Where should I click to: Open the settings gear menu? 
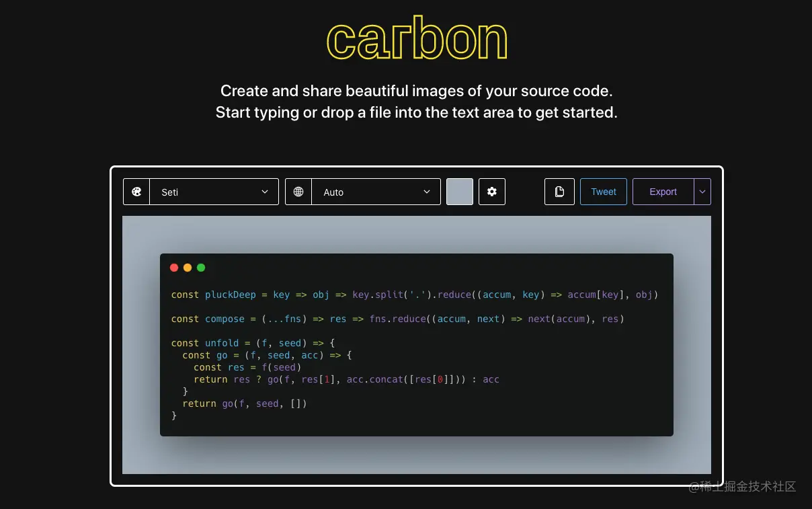(492, 192)
